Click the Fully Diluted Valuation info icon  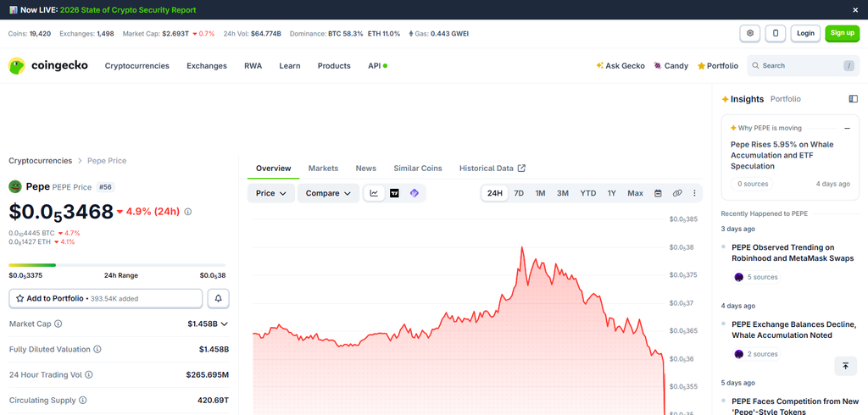(x=97, y=349)
